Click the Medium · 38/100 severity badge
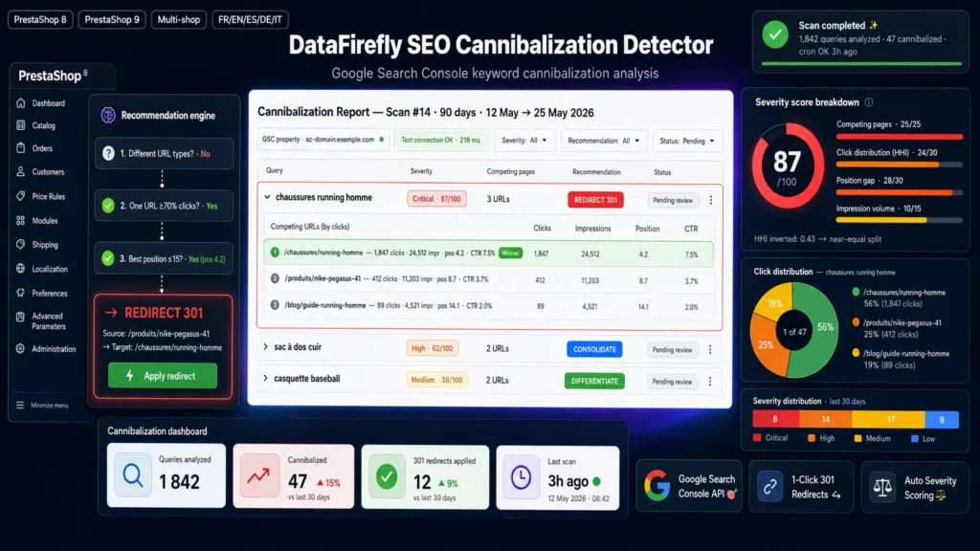 (x=436, y=380)
